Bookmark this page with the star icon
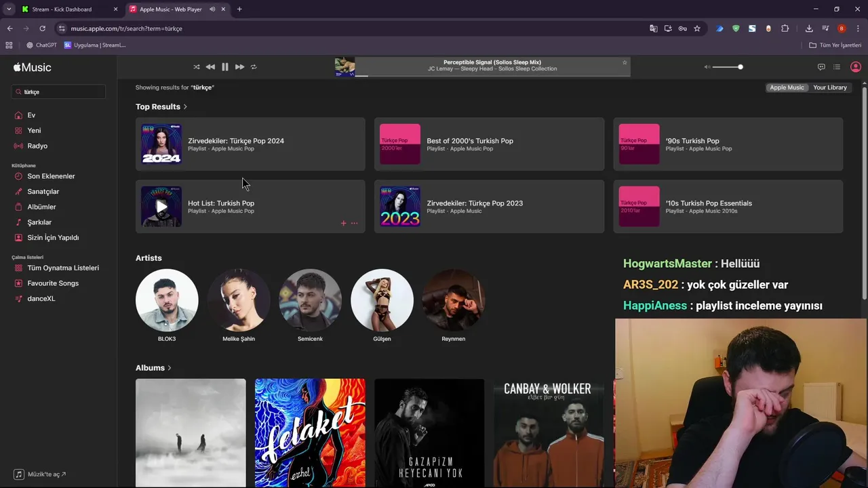Viewport: 868px width, 488px height. pos(697,28)
